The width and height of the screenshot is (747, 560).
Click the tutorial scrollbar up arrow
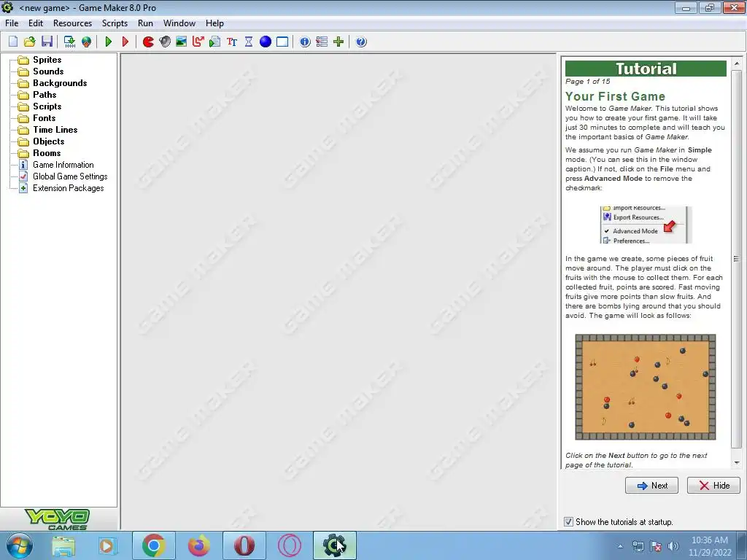(x=737, y=63)
